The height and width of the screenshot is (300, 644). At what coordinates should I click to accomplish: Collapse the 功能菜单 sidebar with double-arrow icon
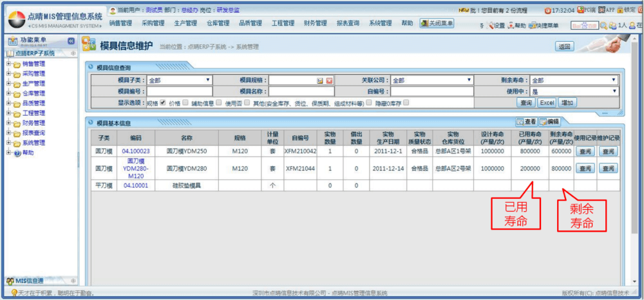click(x=71, y=41)
